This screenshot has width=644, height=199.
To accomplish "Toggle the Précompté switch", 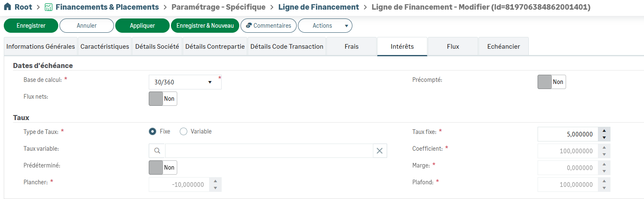I will coord(551,82).
